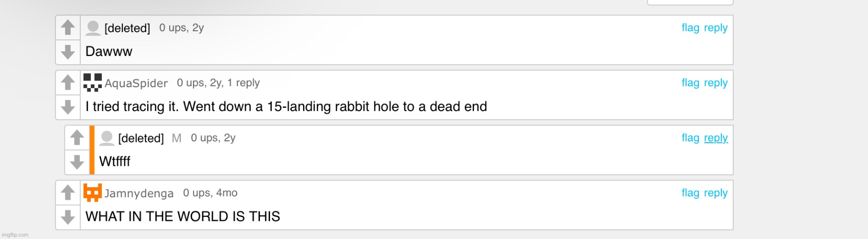Open Jamnydenga's orange avatar
The width and height of the screenshot is (868, 239).
tap(93, 193)
